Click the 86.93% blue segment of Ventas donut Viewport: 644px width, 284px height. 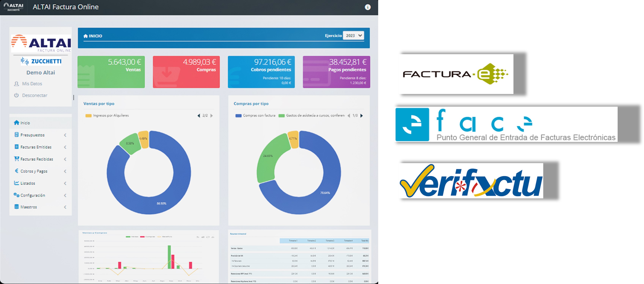pos(161,203)
